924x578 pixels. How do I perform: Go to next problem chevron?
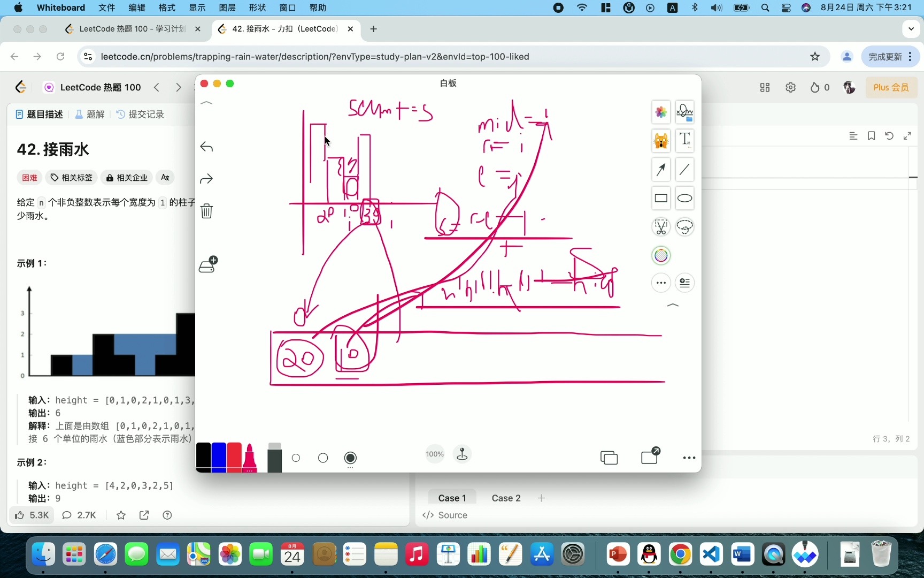pos(178,87)
